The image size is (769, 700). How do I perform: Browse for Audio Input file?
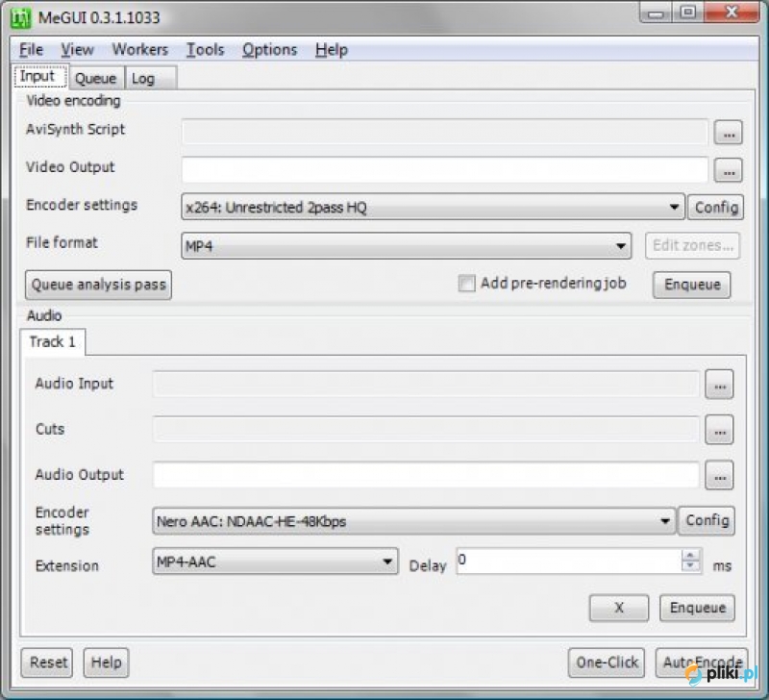pyautogui.click(x=719, y=385)
